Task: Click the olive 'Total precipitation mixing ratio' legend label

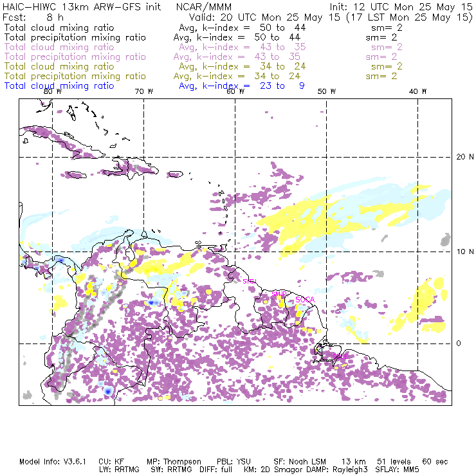Action: coord(75,76)
